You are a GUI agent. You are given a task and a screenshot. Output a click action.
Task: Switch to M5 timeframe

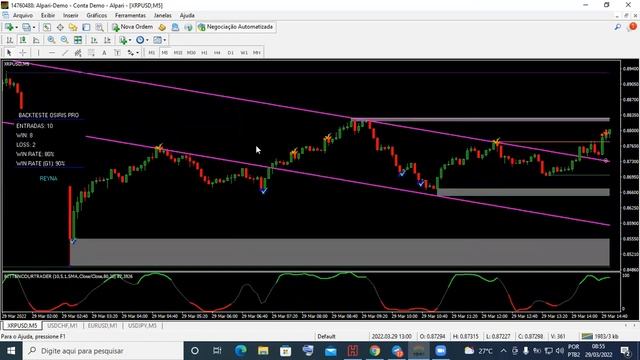point(164,53)
